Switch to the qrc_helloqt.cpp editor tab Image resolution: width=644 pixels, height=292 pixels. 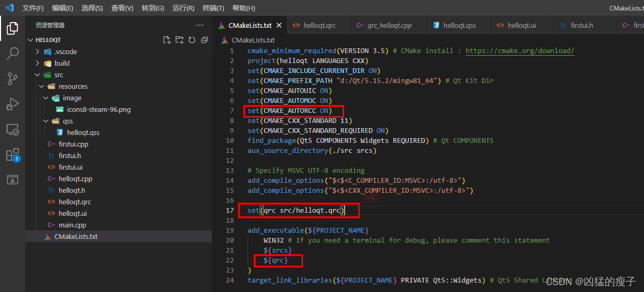coord(389,25)
